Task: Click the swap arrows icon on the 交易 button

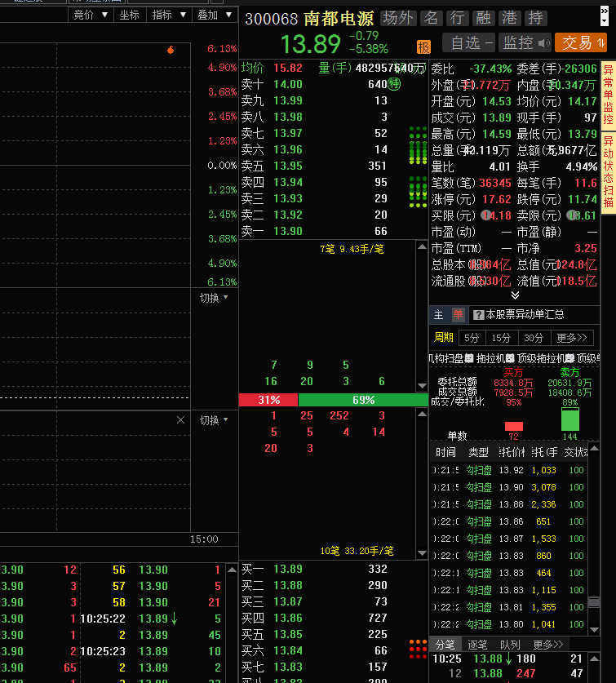Action: click(x=600, y=42)
